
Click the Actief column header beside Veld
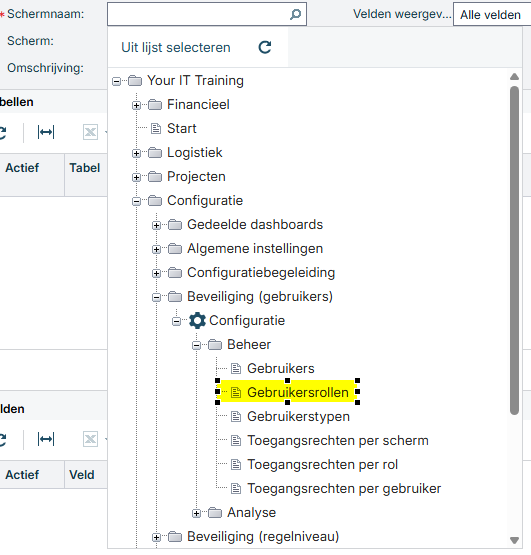(22, 475)
